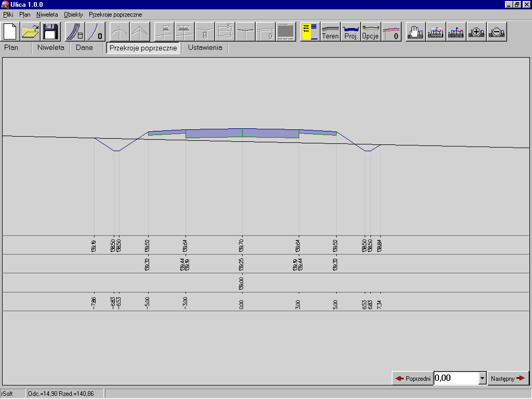
Task: Click the new document icon
Action: click(x=11, y=32)
